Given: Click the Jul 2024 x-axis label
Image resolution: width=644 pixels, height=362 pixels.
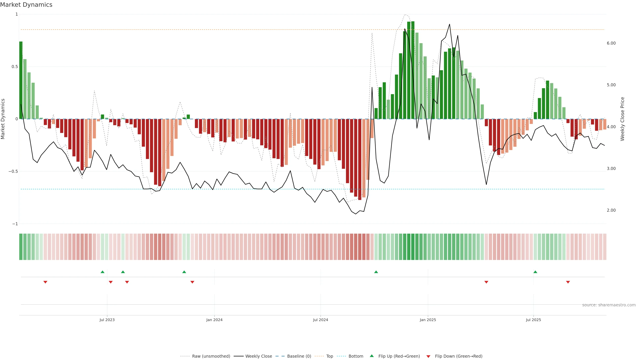Looking at the screenshot, I should point(320,320).
